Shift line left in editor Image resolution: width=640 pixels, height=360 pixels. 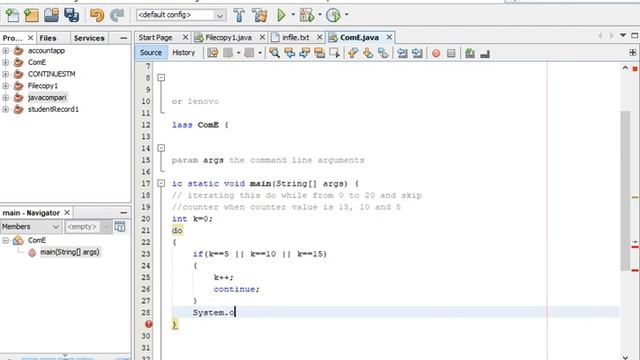pyautogui.click(x=402, y=53)
